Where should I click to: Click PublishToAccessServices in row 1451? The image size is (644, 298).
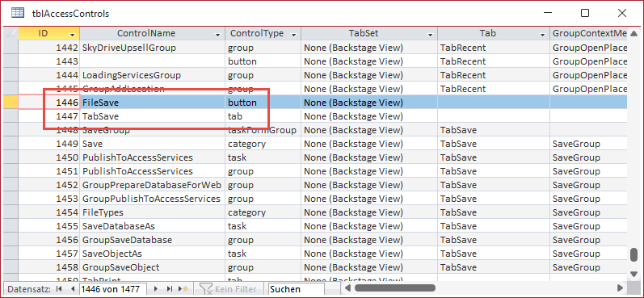[153, 171]
